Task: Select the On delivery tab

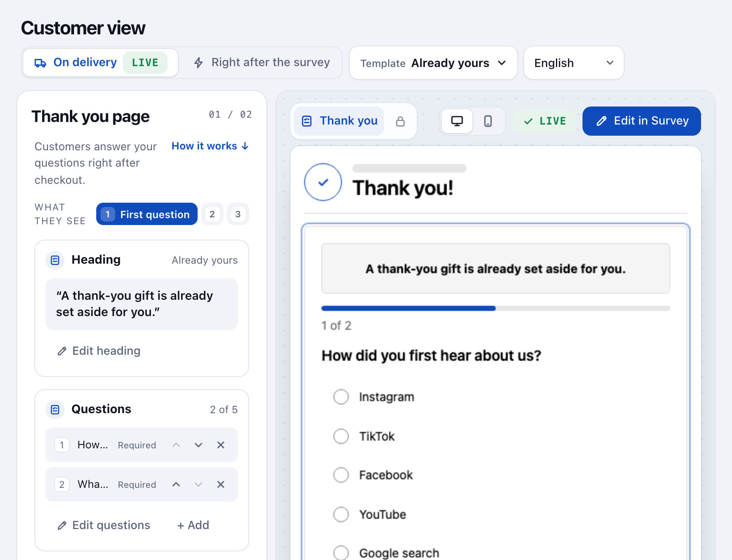Action: click(101, 63)
